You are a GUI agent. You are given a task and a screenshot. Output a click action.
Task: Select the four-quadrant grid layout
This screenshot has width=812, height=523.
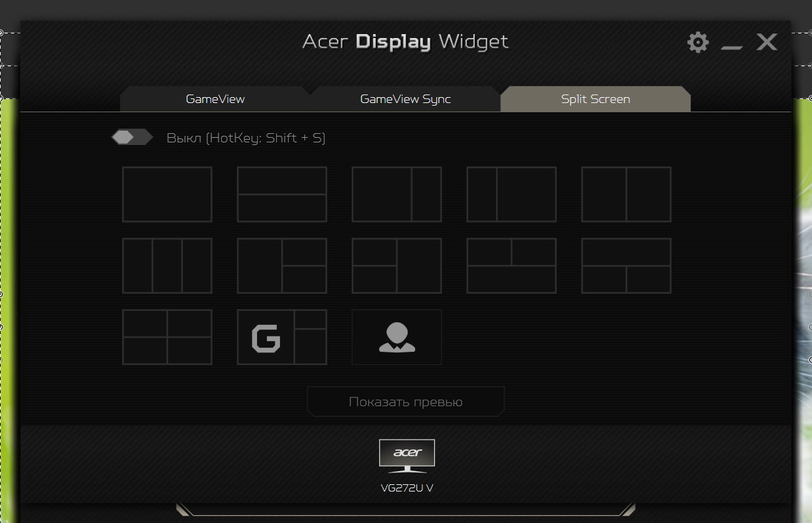click(167, 337)
